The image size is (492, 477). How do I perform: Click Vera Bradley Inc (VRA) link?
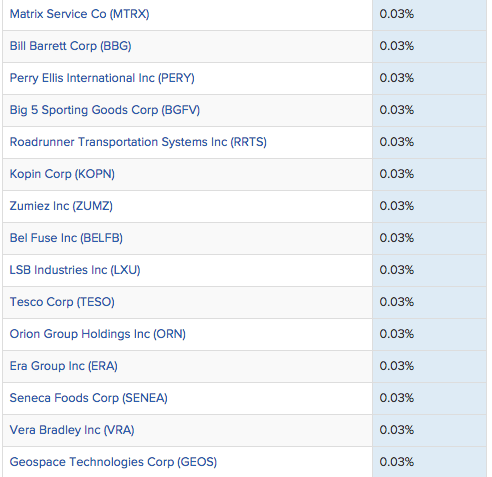pos(72,430)
